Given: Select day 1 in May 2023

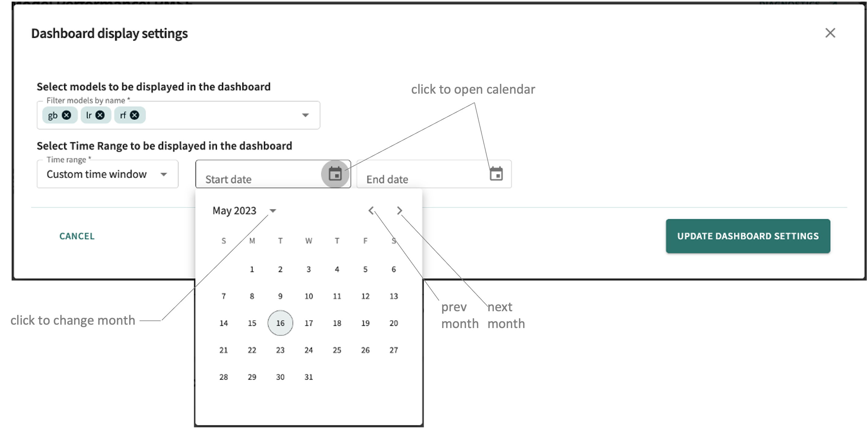Looking at the screenshot, I should point(252,269).
